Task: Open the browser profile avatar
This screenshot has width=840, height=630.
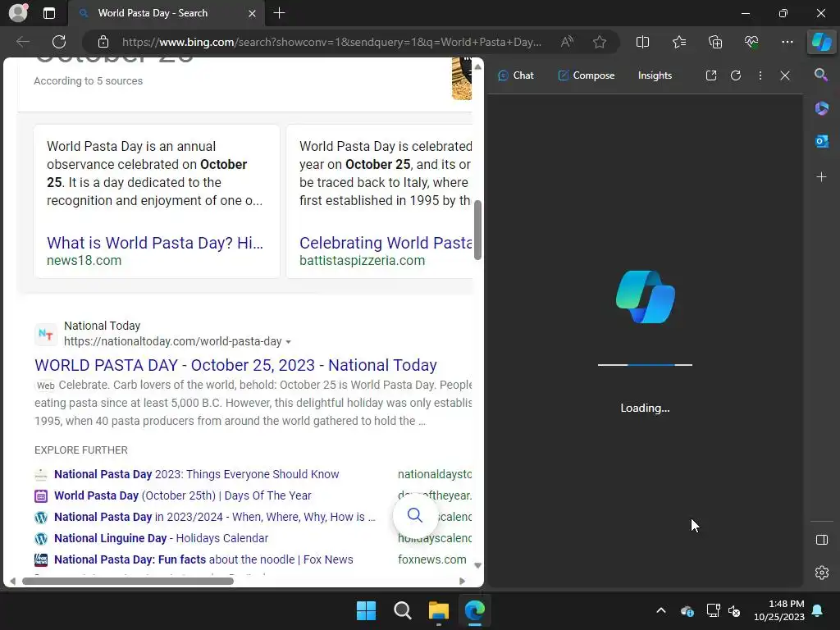Action: (18, 13)
